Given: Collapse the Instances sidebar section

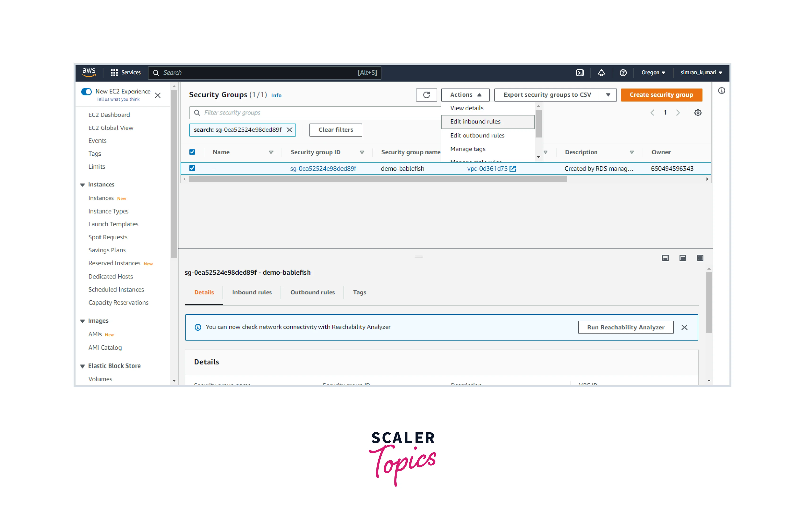Looking at the screenshot, I should [82, 185].
